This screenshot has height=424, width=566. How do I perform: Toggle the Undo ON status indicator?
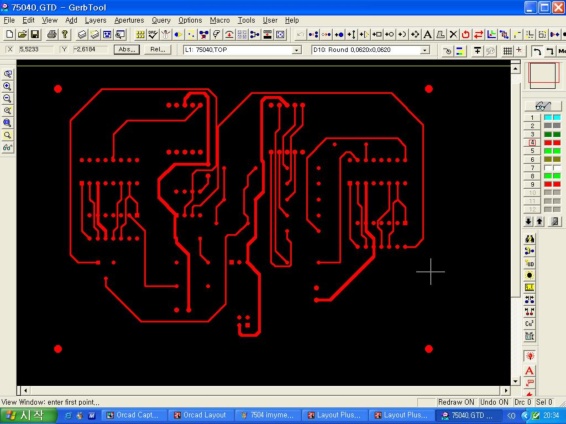[x=494, y=402]
